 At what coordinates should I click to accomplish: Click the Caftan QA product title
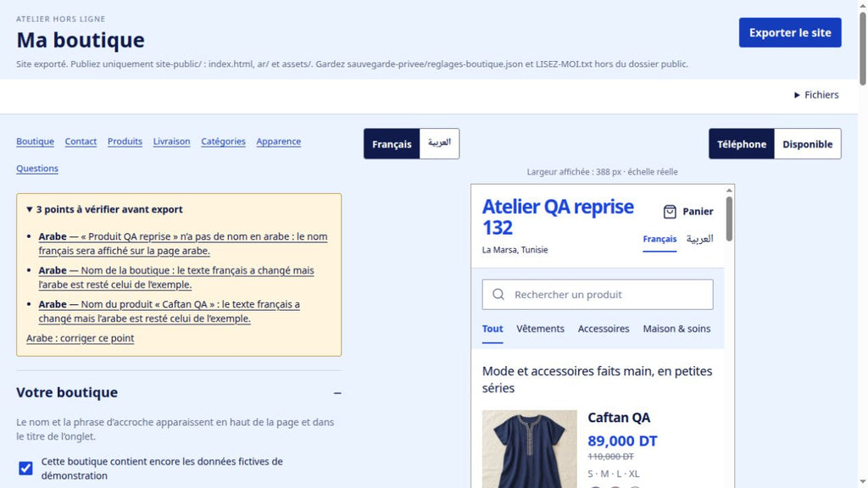619,418
